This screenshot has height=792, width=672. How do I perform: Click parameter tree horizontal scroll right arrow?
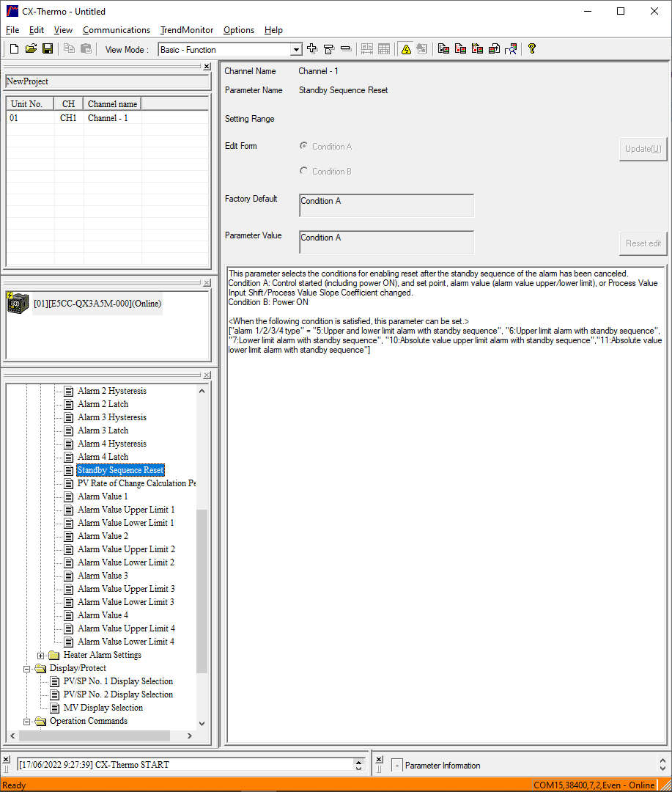[x=189, y=736]
